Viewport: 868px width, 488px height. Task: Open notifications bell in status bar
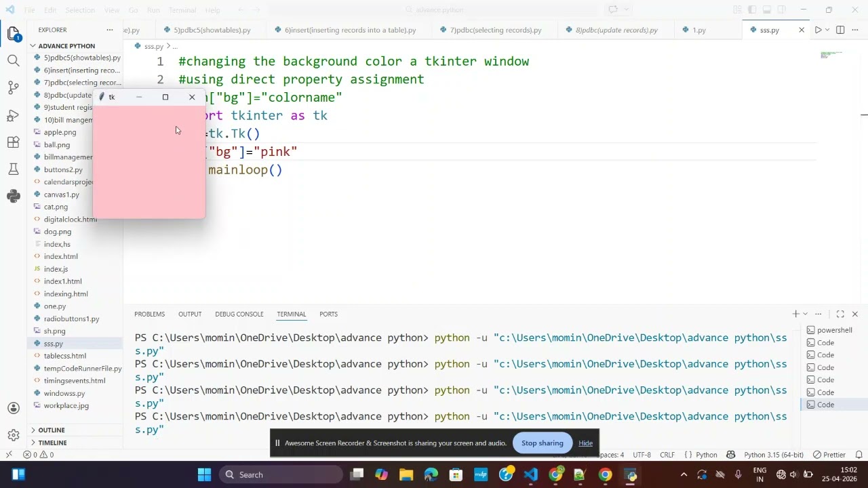859,455
